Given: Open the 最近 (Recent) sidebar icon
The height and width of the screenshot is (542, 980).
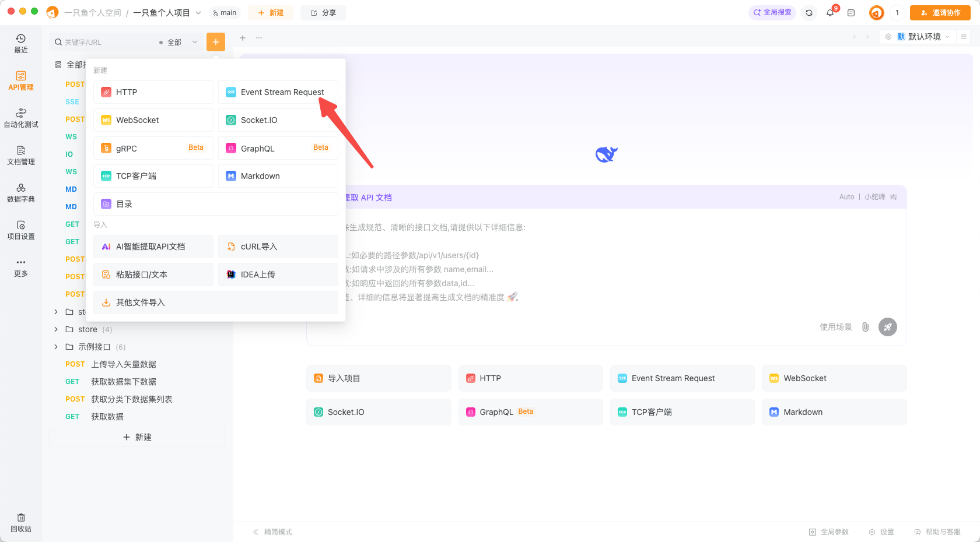Looking at the screenshot, I should point(21,44).
